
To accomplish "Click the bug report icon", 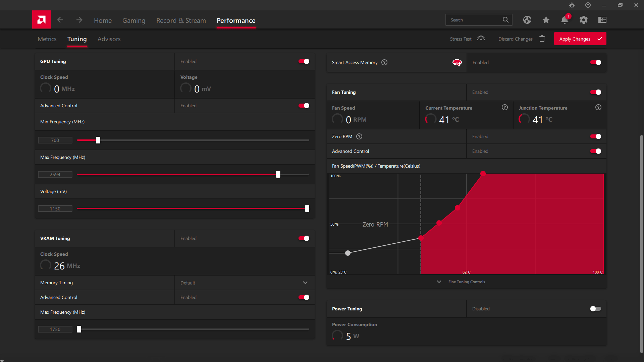I will click(x=572, y=5).
